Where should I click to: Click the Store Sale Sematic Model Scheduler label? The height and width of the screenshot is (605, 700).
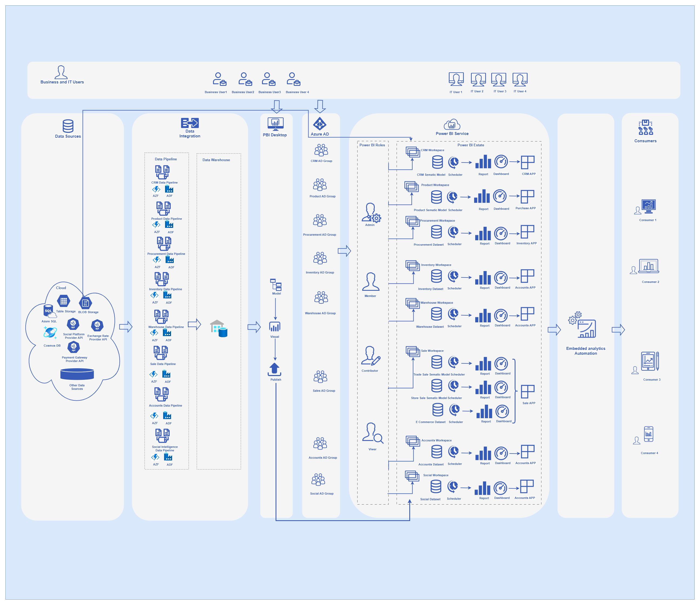tap(437, 398)
